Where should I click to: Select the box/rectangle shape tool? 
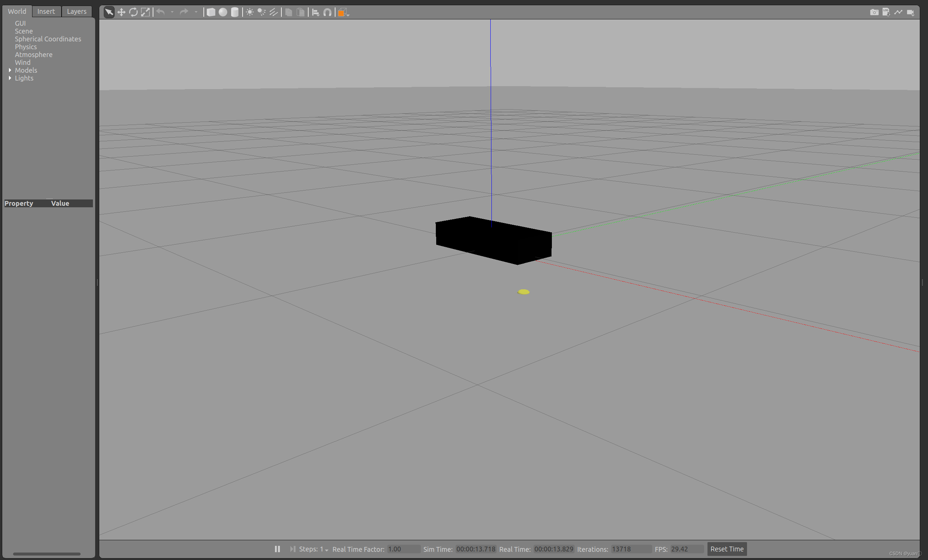[x=211, y=11]
